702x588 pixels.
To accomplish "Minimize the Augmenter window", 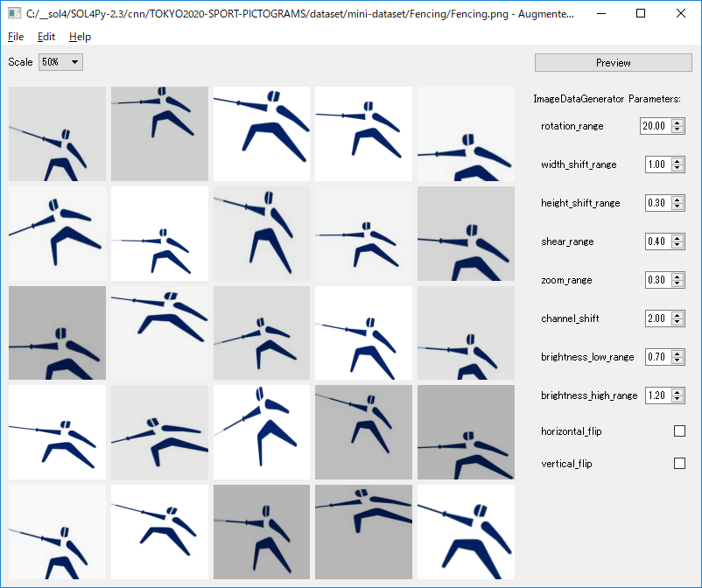I will coord(601,13).
